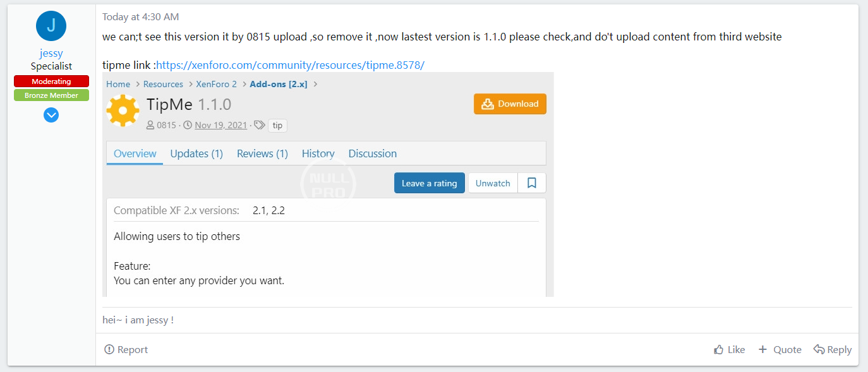The height and width of the screenshot is (372, 868).
Task: Open Resources breadcrumb link
Action: (163, 84)
